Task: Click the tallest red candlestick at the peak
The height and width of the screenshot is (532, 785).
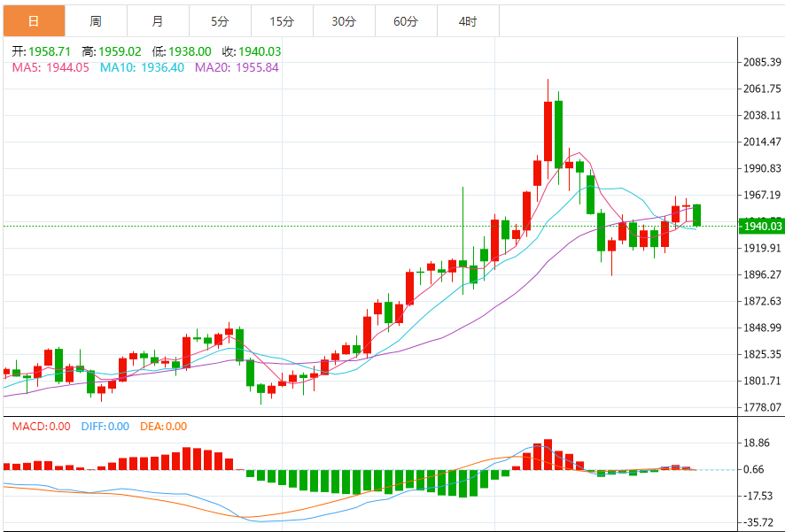Action: click(548, 128)
